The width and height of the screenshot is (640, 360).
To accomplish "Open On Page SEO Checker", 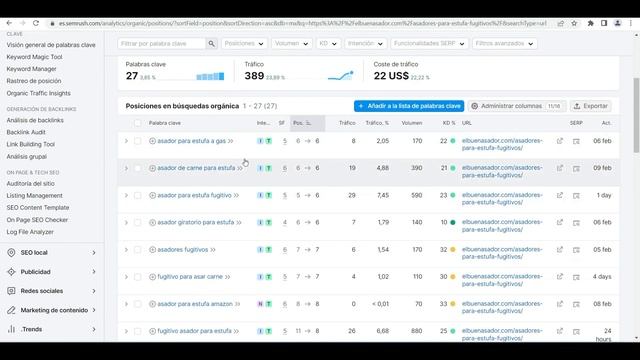I will [x=37, y=220].
